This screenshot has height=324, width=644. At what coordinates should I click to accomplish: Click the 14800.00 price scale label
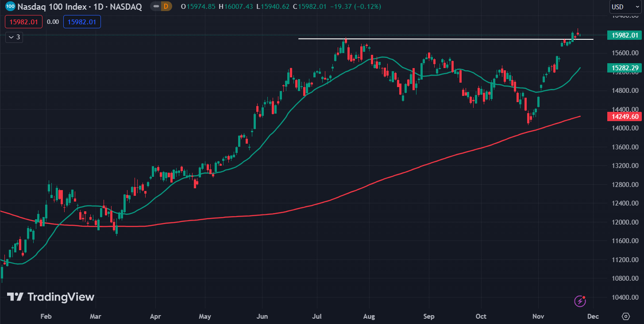(x=625, y=91)
